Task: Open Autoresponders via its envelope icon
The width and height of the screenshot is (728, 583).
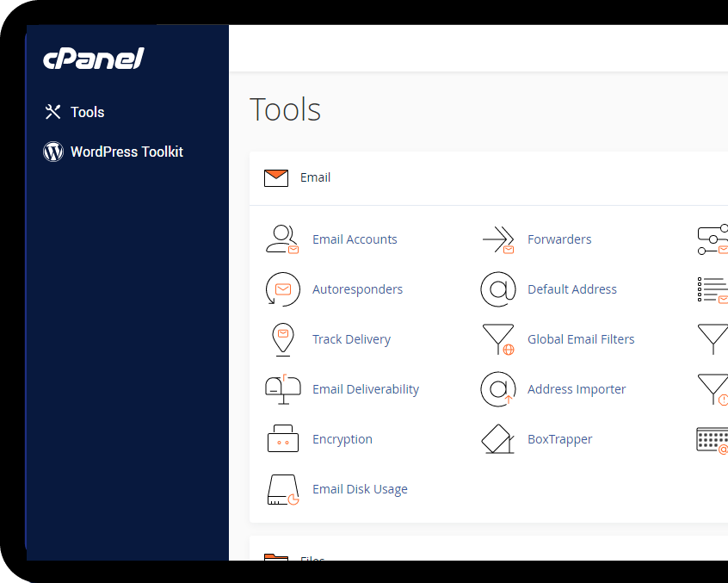Action: (x=282, y=289)
